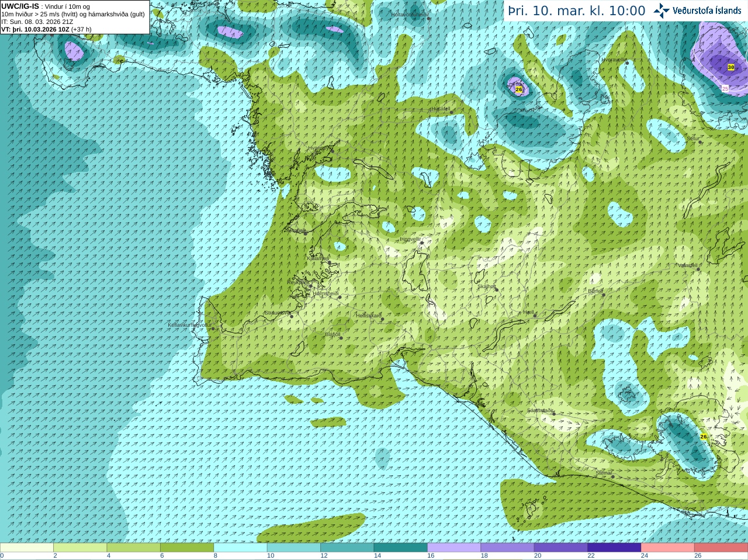Click the Steinar station label
748x560 pixels.
pyautogui.click(x=604, y=473)
